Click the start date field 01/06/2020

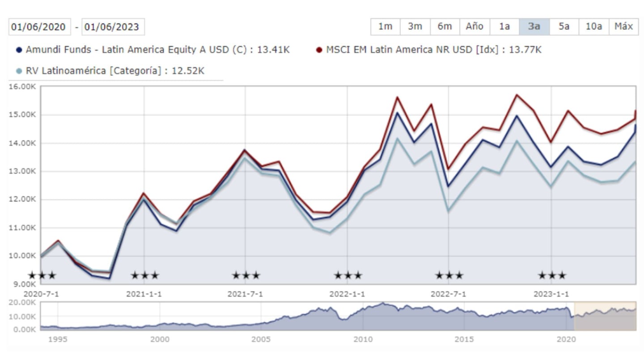coord(39,27)
